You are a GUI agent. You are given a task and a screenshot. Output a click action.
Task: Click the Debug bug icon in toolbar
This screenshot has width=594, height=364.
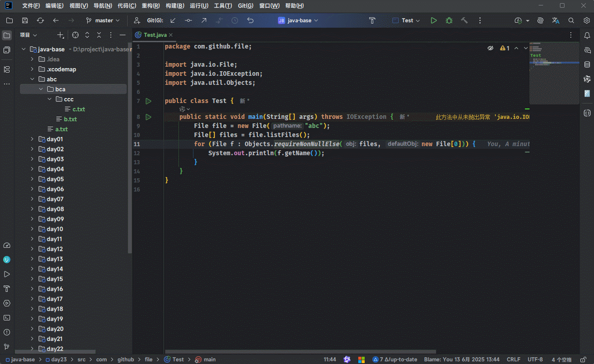pyautogui.click(x=449, y=20)
